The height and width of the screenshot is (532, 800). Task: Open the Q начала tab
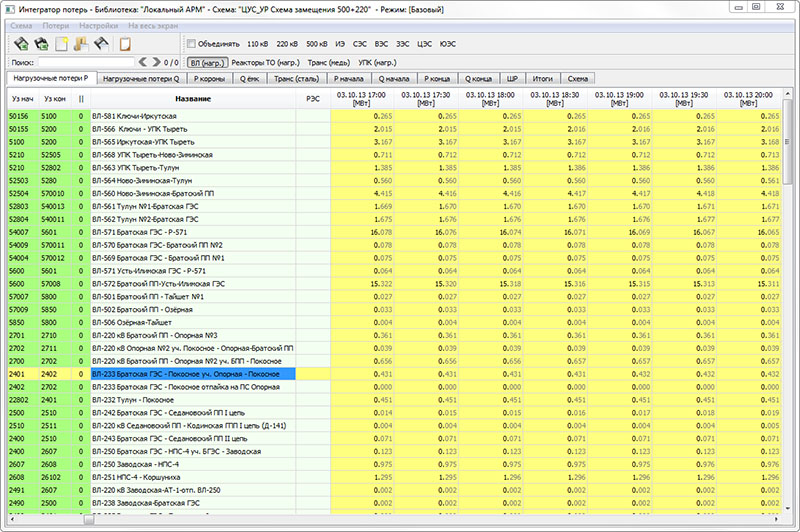click(x=394, y=79)
